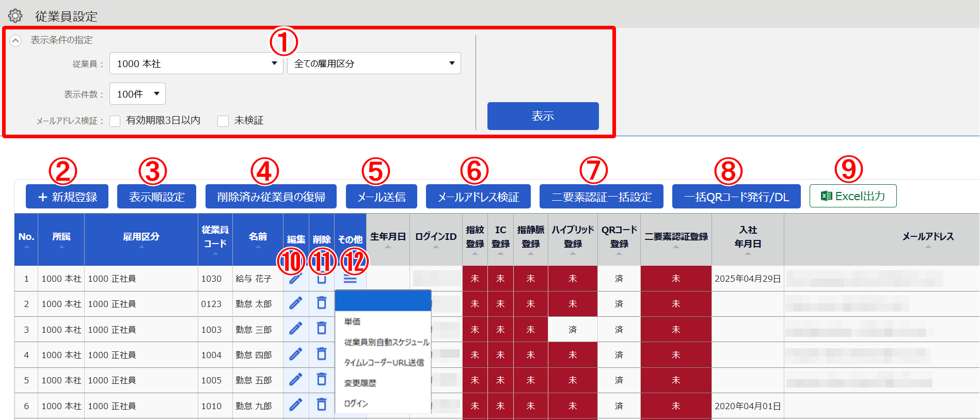Sort the table by the 雇用区分 column
Viewport: 980px width, 420px height.
(141, 247)
